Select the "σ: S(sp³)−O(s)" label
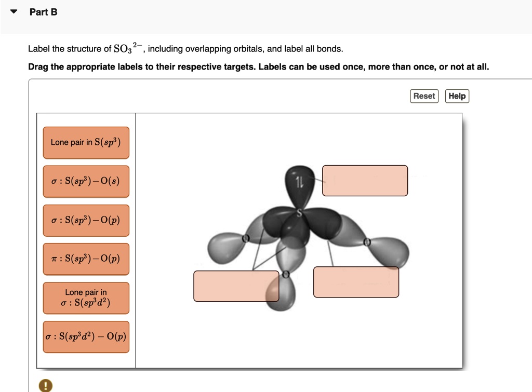The height and width of the screenshot is (392, 532). tap(86, 181)
